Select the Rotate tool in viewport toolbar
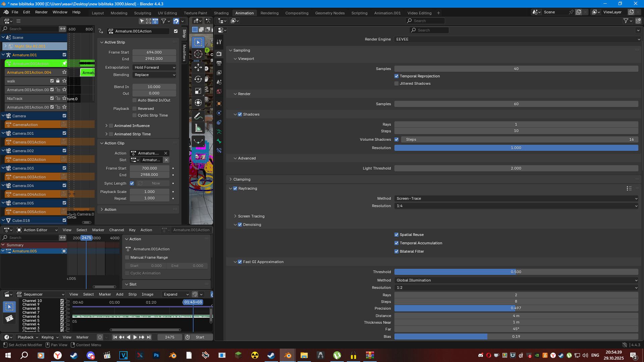 [x=198, y=79]
